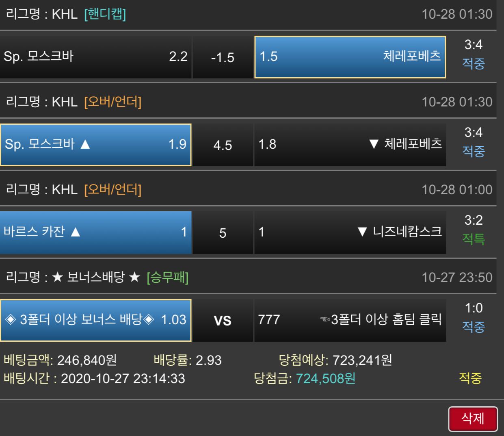The height and width of the screenshot is (436, 504).
Task: Click the 4.5 over/under line cell
Action: click(x=223, y=145)
